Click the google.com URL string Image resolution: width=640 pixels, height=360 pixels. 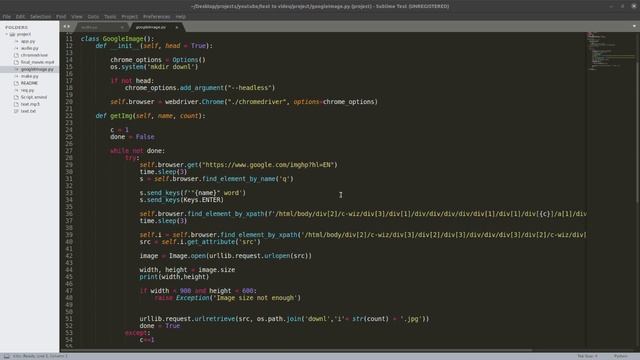point(268,165)
